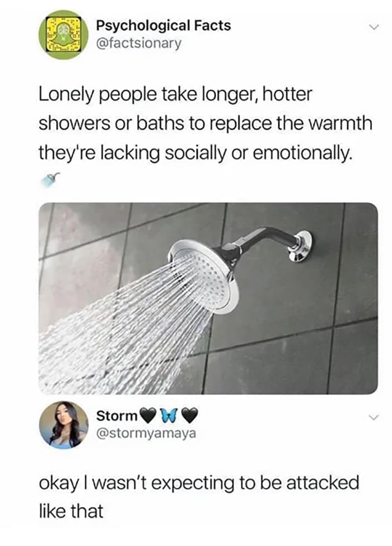Click the Storm display name
The image size is (392, 546).
coord(116,416)
